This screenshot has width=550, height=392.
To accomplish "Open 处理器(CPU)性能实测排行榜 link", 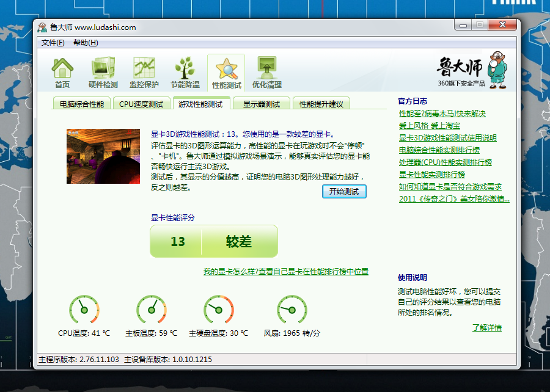I will [x=446, y=162].
